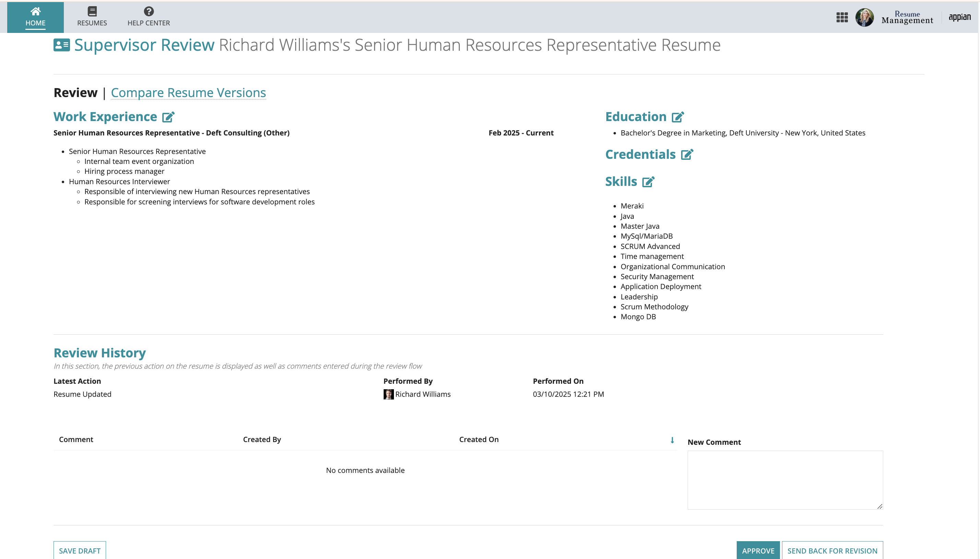Click the Save Draft button
The height and width of the screenshot is (559, 980).
[x=80, y=550]
